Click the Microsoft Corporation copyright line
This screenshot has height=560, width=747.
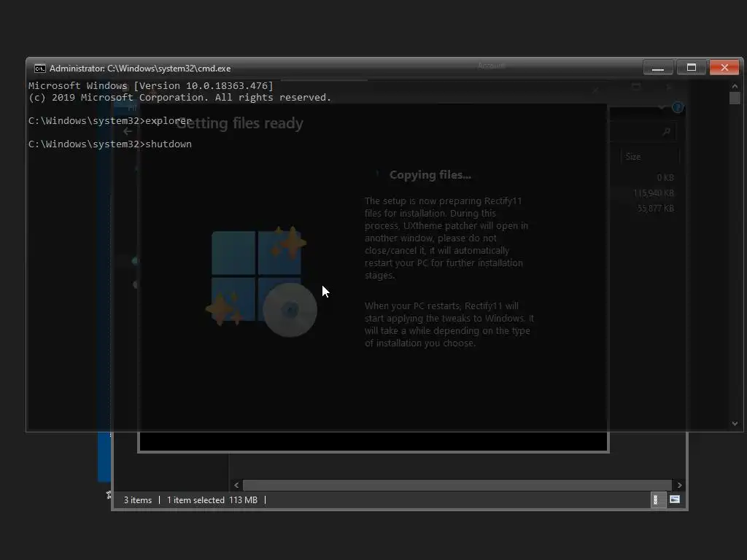179,98
